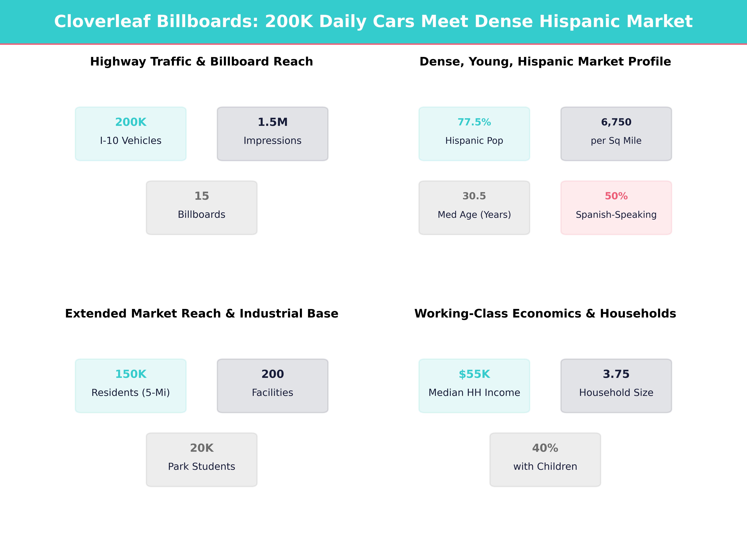Click the pink 50% value
Image resolution: width=747 pixels, height=560 pixels.
(616, 196)
